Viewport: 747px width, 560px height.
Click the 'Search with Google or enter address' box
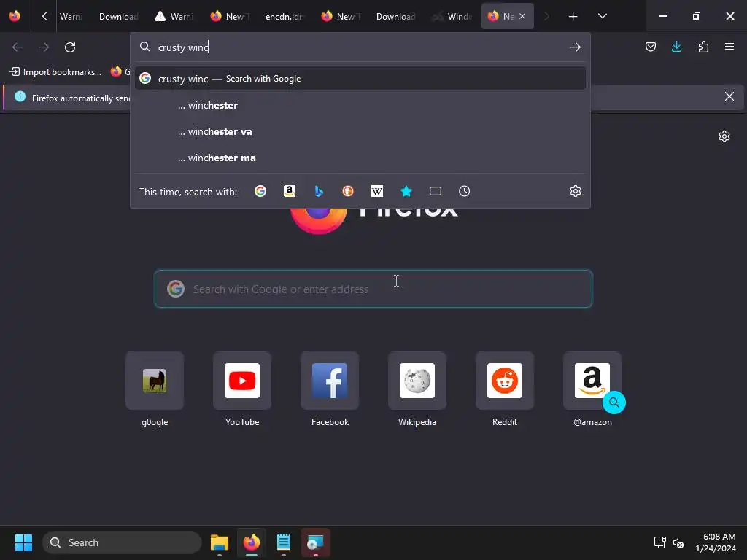coord(373,289)
